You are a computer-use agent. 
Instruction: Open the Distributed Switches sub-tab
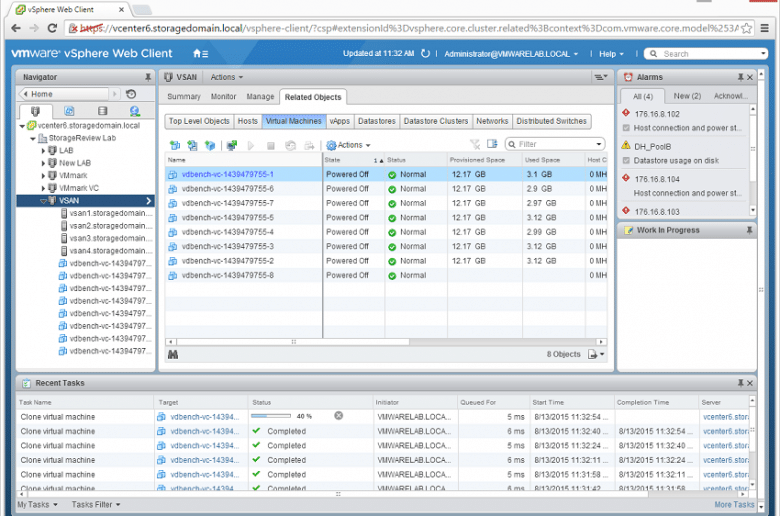click(552, 121)
